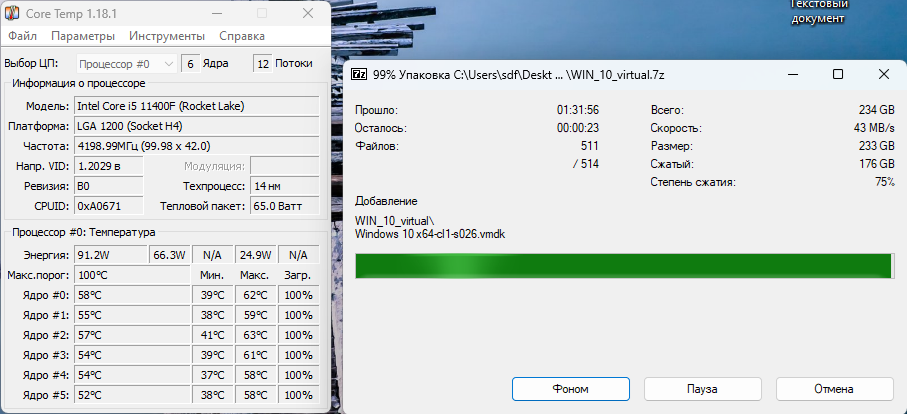This screenshot has height=414, width=907.
Task: Maximize the 7-Zip packing window
Action: tap(837, 74)
